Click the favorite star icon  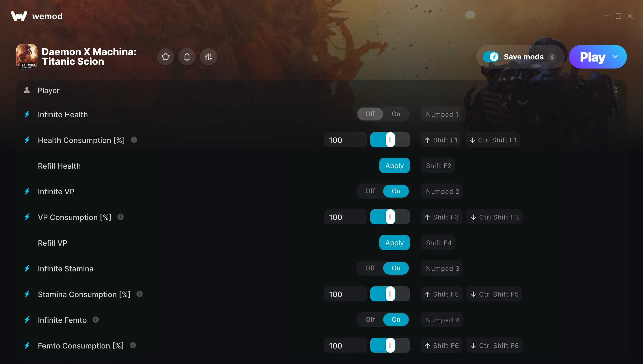166,57
